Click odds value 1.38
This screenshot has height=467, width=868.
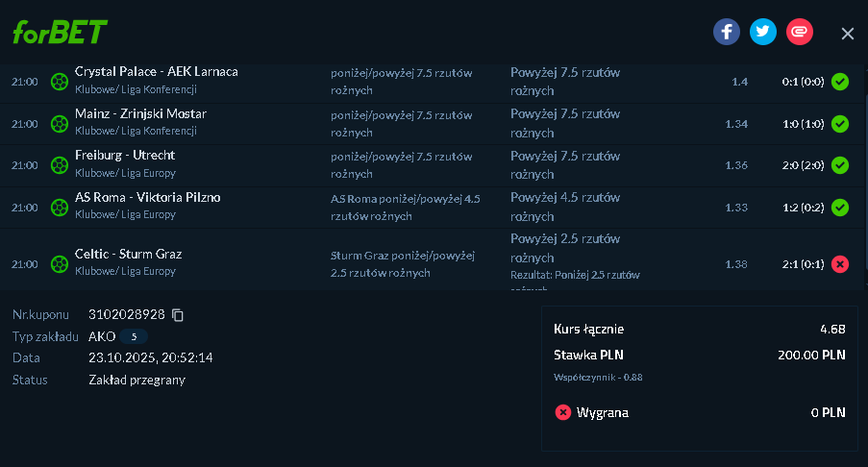pos(736,264)
